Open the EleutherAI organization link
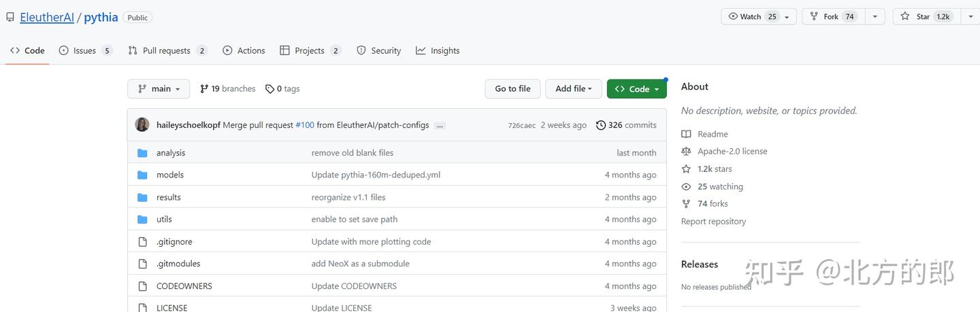 tap(47, 18)
